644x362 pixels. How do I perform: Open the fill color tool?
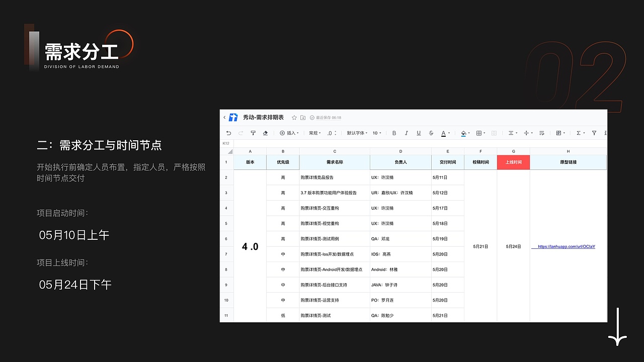(463, 133)
